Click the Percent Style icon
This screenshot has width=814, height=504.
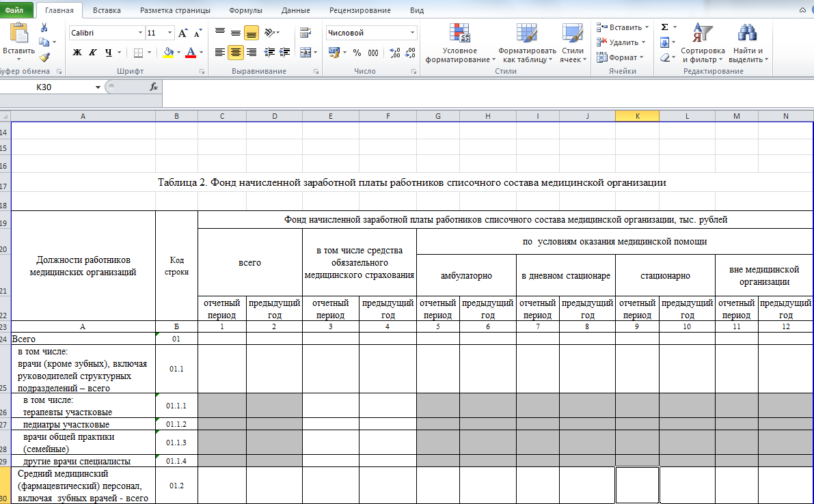[x=357, y=53]
